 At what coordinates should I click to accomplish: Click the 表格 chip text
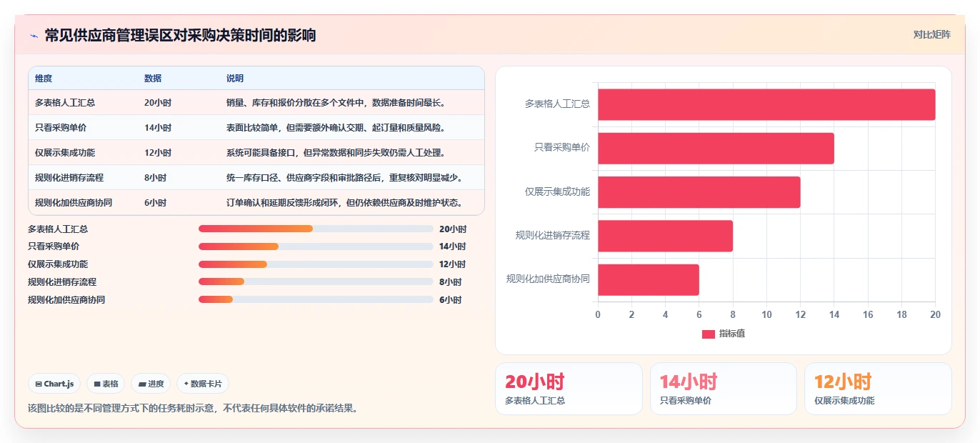click(x=110, y=384)
